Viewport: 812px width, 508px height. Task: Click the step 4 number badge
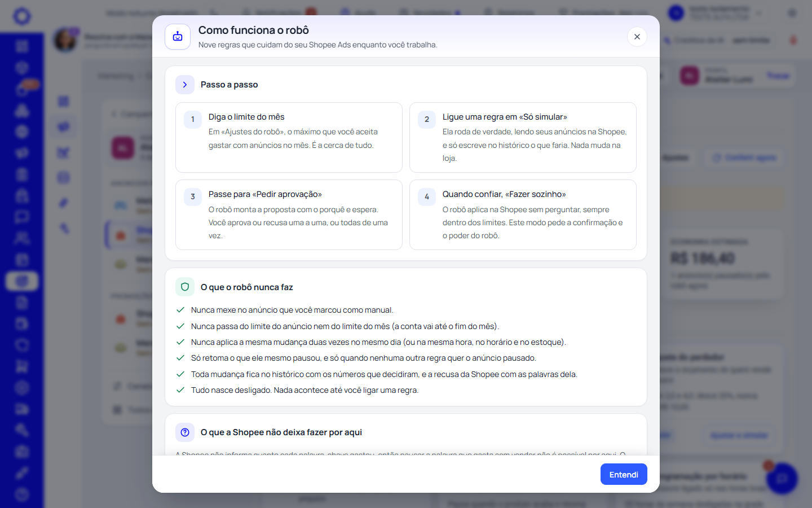pos(427,196)
